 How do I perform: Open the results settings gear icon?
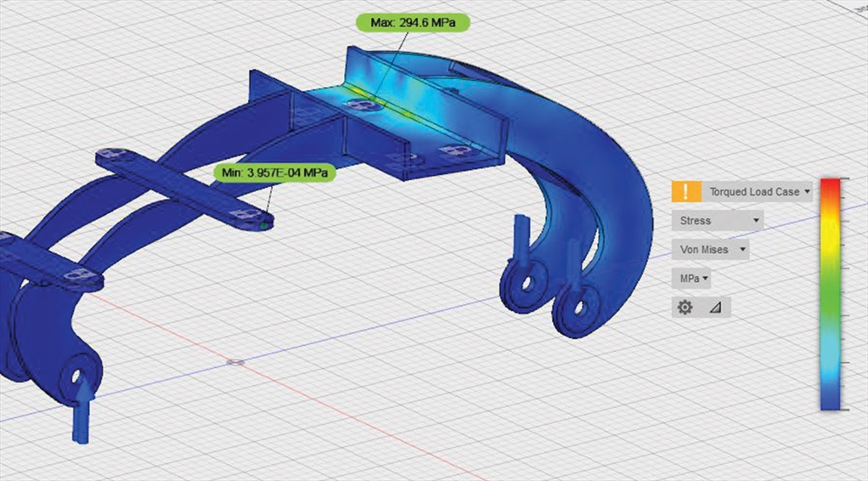pyautogui.click(x=685, y=307)
